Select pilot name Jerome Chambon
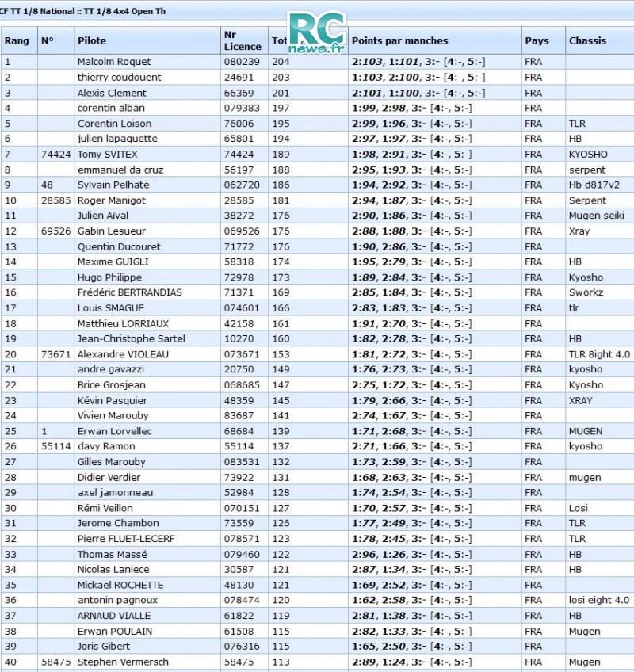This screenshot has height=672, width=634. [x=118, y=523]
